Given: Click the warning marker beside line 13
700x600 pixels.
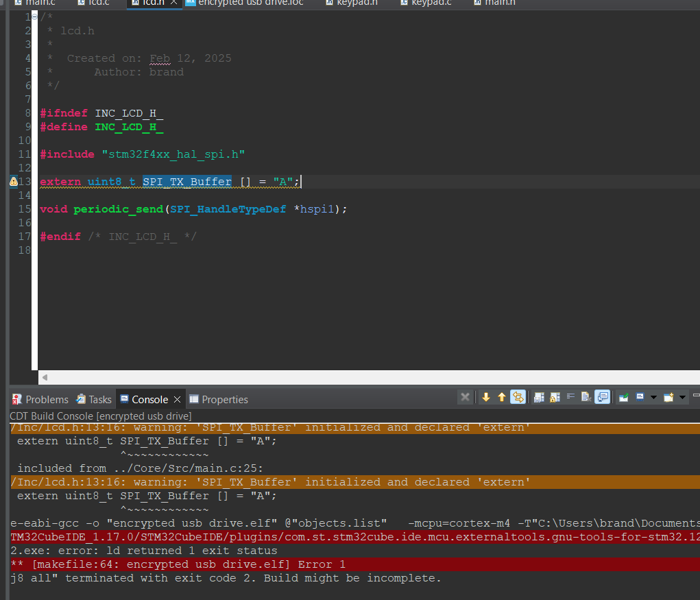Looking at the screenshot, I should pos(12,181).
